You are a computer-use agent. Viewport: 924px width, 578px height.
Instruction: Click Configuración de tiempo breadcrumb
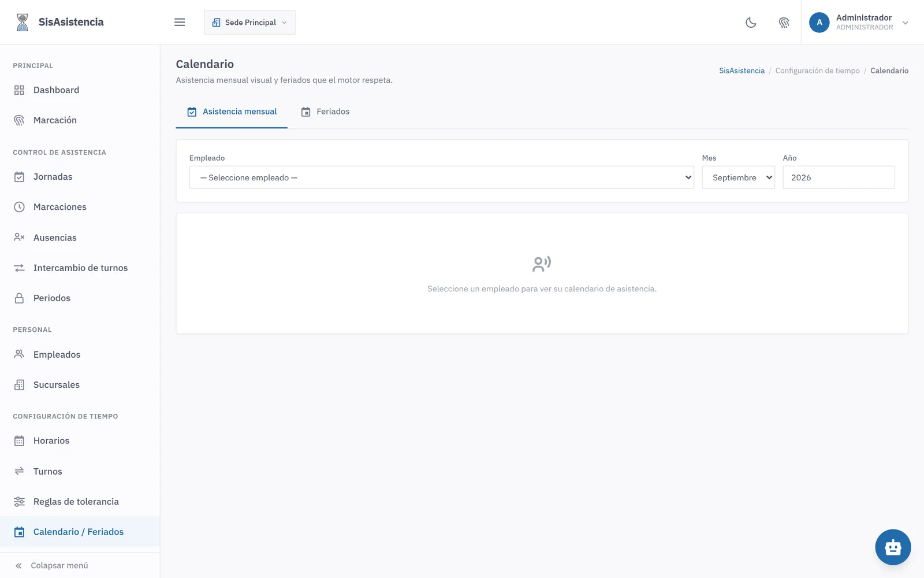pos(817,71)
